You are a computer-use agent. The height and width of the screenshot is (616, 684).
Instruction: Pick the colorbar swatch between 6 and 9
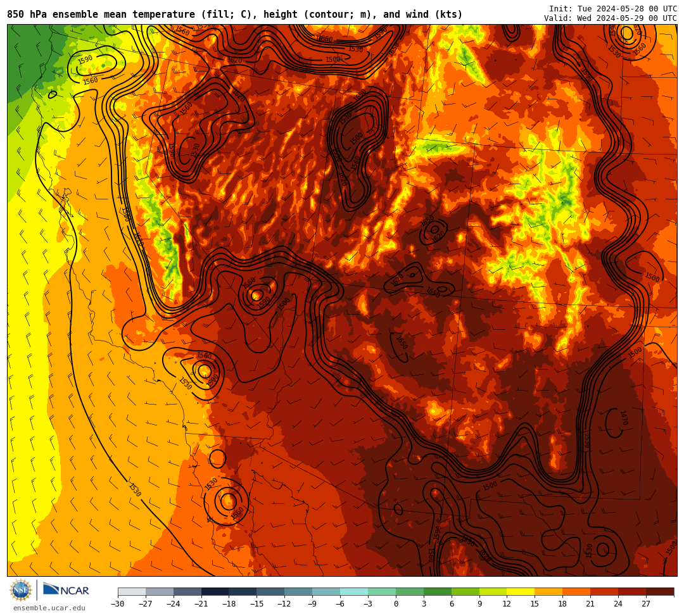point(465,591)
